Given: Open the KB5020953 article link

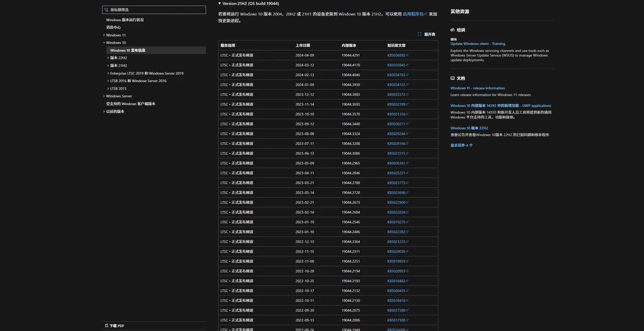Looking at the screenshot, I should pos(397,271).
